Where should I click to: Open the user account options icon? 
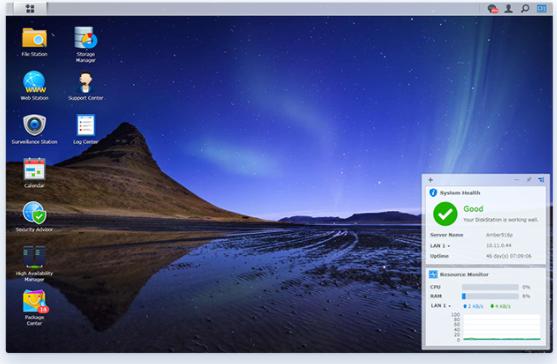pos(509,9)
